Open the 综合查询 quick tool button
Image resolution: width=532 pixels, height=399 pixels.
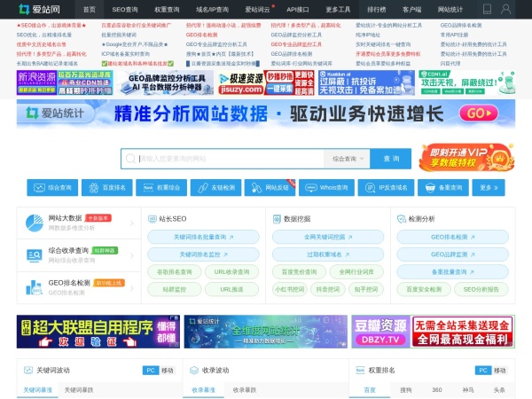(x=52, y=188)
